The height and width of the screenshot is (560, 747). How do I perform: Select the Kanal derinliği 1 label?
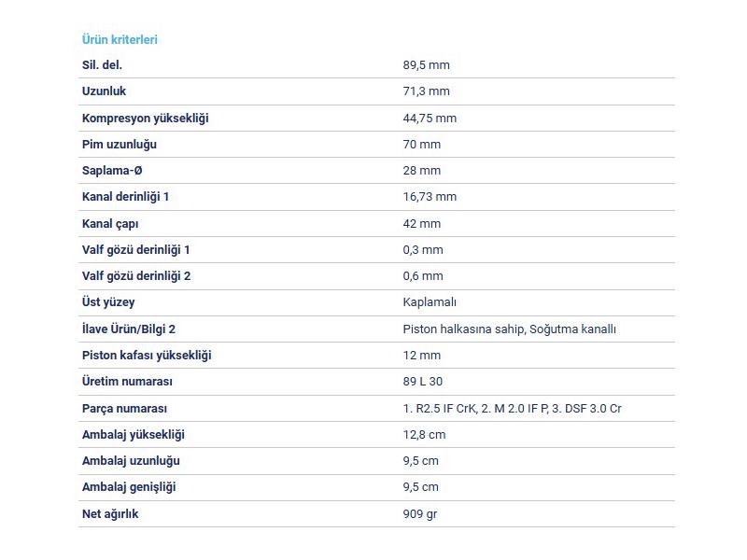(x=125, y=197)
